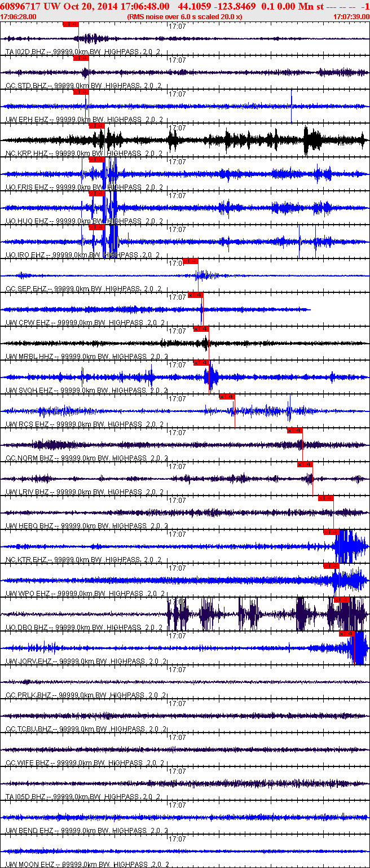Click the 17:07 tick label on TA I02D trace
The image size is (370, 868).
tap(178, 26)
